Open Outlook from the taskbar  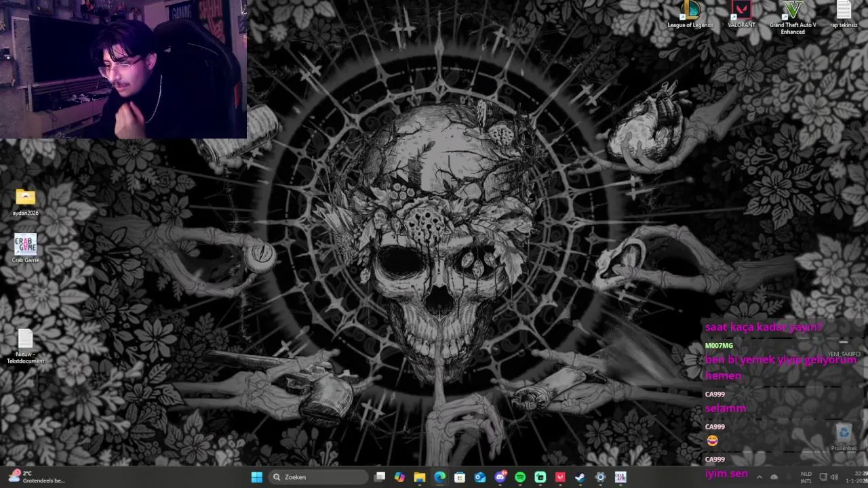(x=480, y=477)
